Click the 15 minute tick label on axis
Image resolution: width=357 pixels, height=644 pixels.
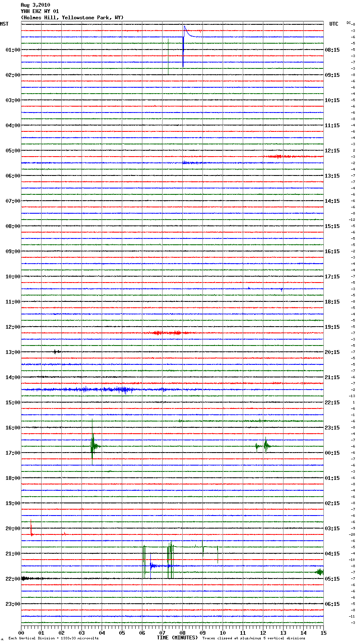click(x=323, y=633)
